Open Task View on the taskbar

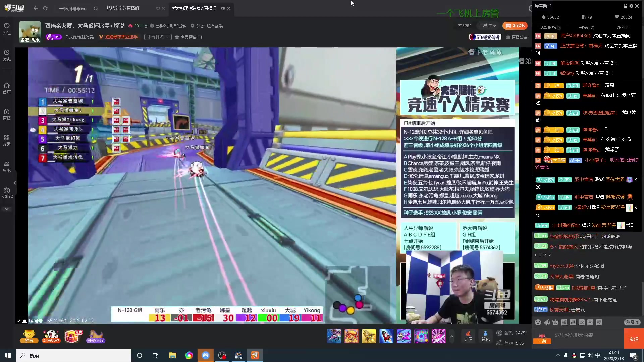(x=156, y=355)
